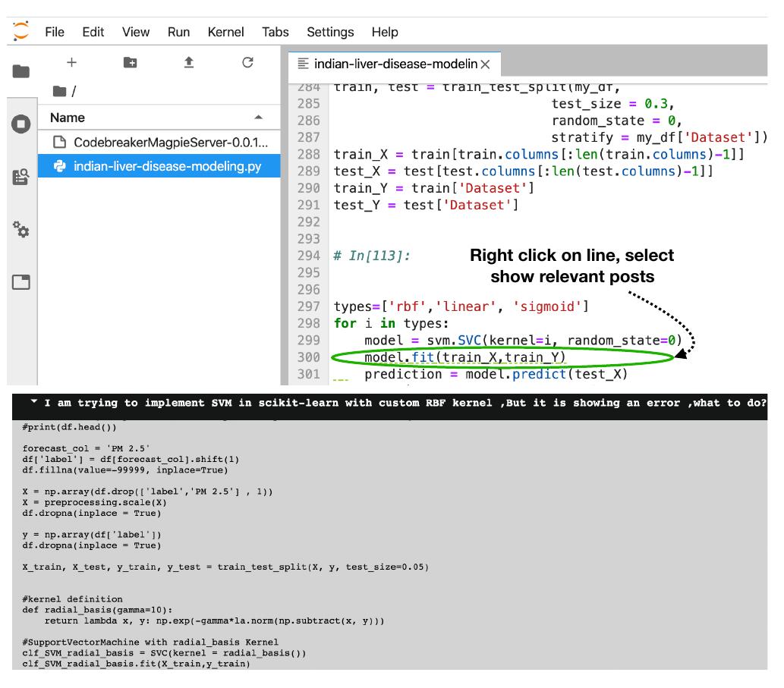Image resolution: width=784 pixels, height=688 pixels.
Task: Click '#kernel definition' comment in post
Action: point(72,598)
